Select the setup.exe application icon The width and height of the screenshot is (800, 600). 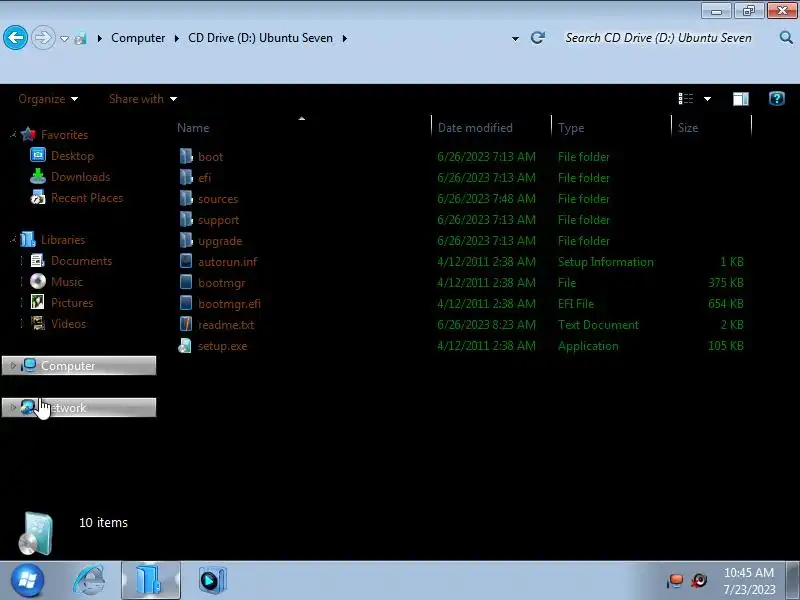click(x=185, y=345)
